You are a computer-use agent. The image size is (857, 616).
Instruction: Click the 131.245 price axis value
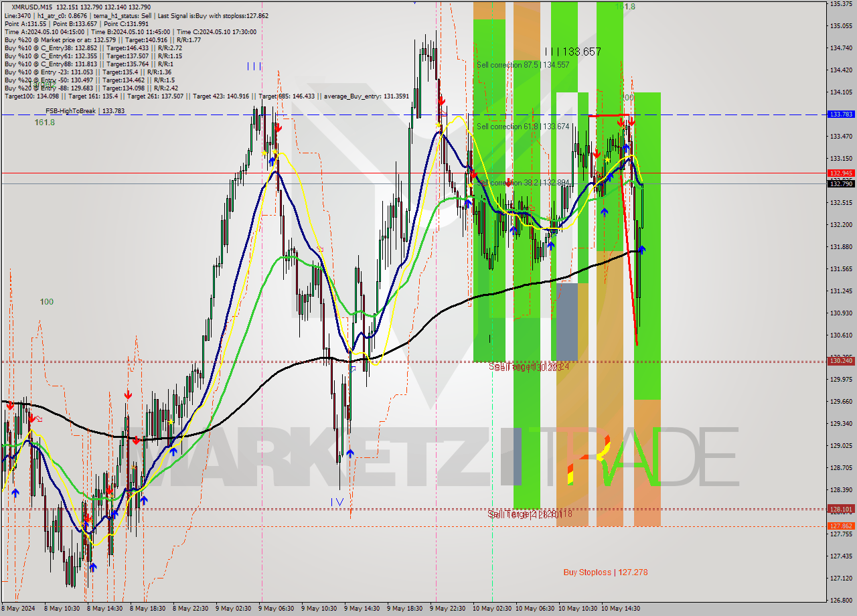tap(841, 291)
